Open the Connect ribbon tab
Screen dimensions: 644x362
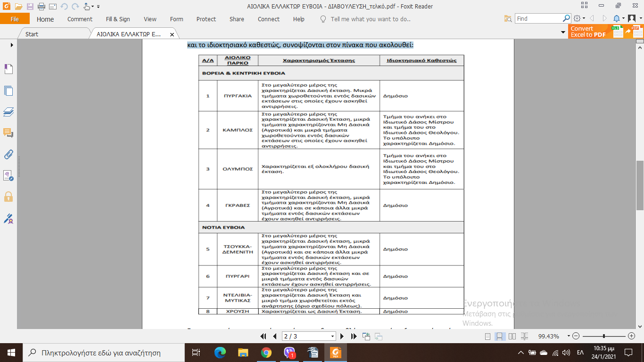point(269,19)
